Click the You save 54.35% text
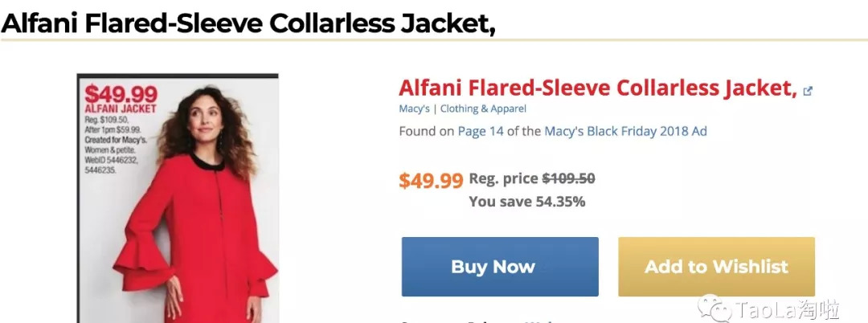Viewport: 868px width, 323px height. tap(526, 201)
